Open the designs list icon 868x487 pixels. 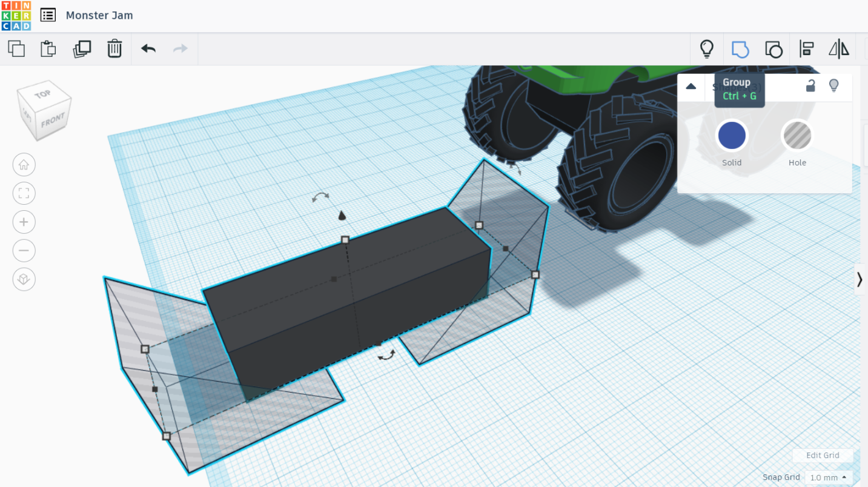pos(48,15)
